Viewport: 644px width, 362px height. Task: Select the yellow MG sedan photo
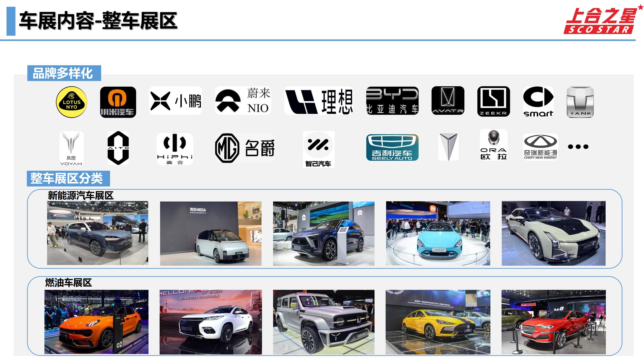pyautogui.click(x=438, y=322)
